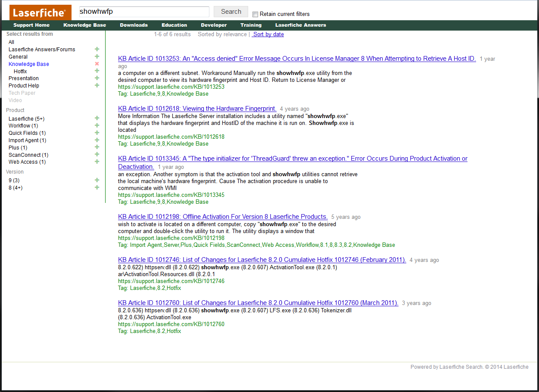Open the Laserfiche Answers menu
539x392 pixels.
click(301, 25)
